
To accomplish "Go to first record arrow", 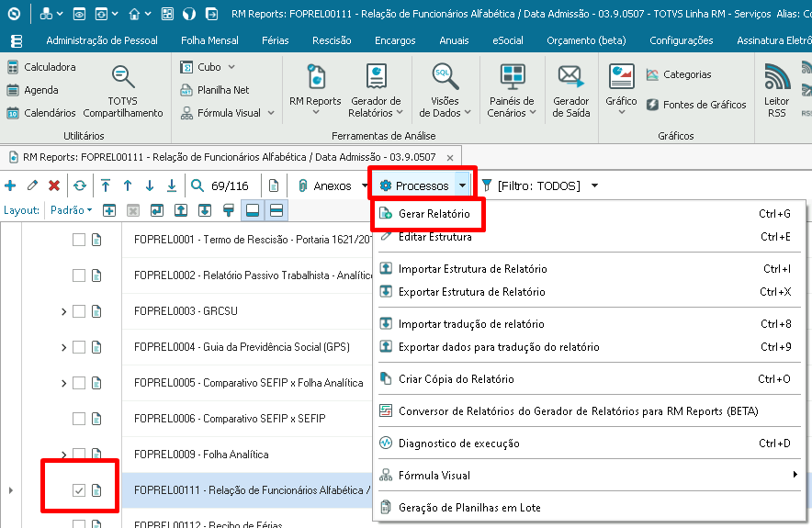I will 106,185.
